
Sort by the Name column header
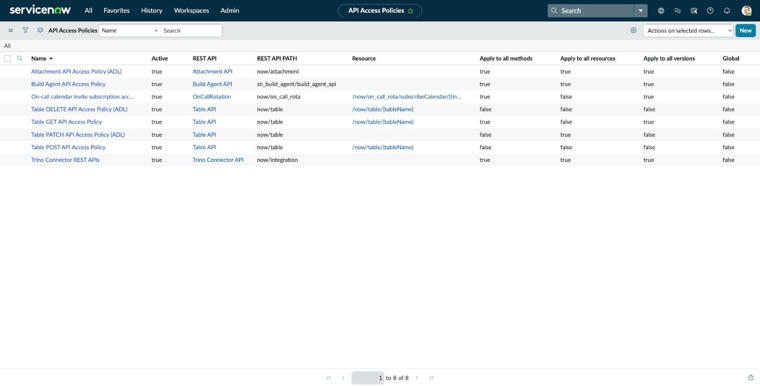39,59
